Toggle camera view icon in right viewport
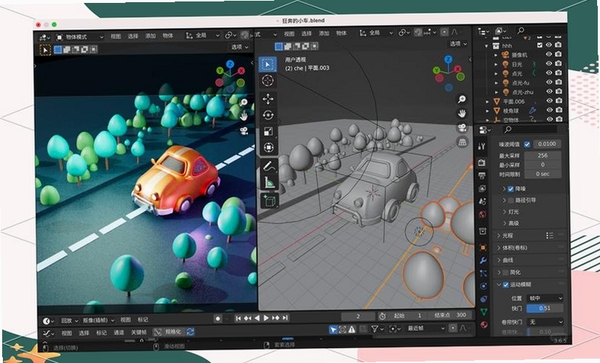This screenshot has height=363, width=600. click(462, 128)
